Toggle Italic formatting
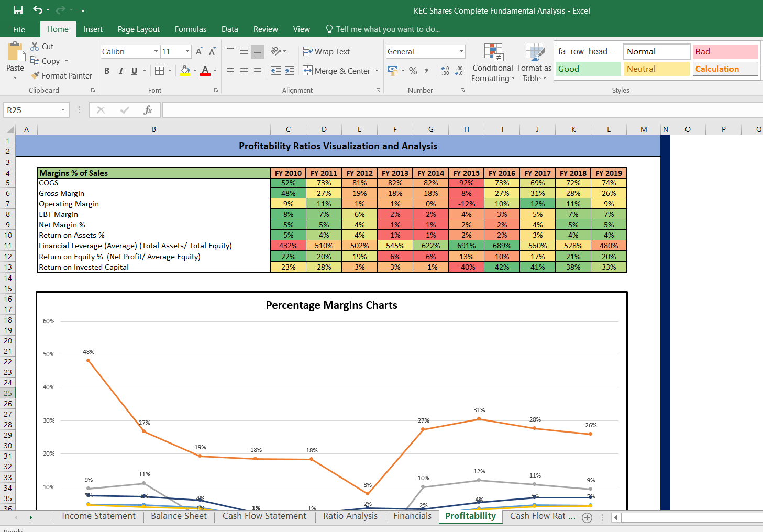Image resolution: width=763 pixels, height=532 pixels. pos(121,71)
